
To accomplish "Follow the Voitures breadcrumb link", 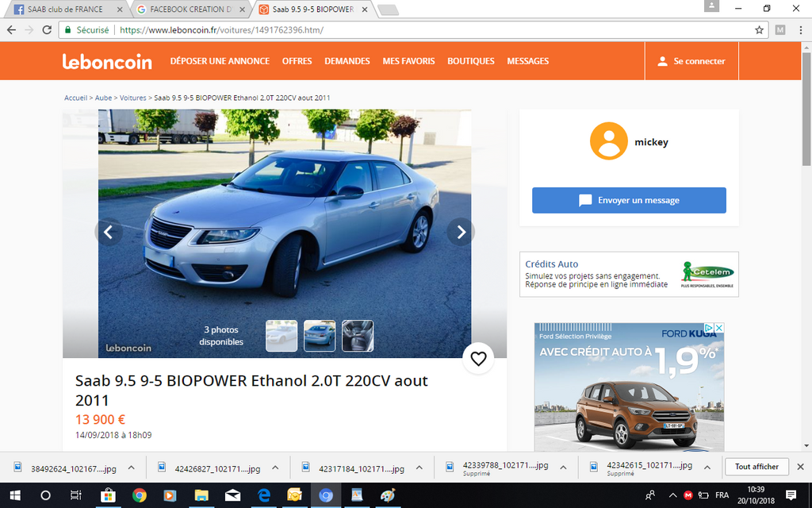I will [x=133, y=98].
